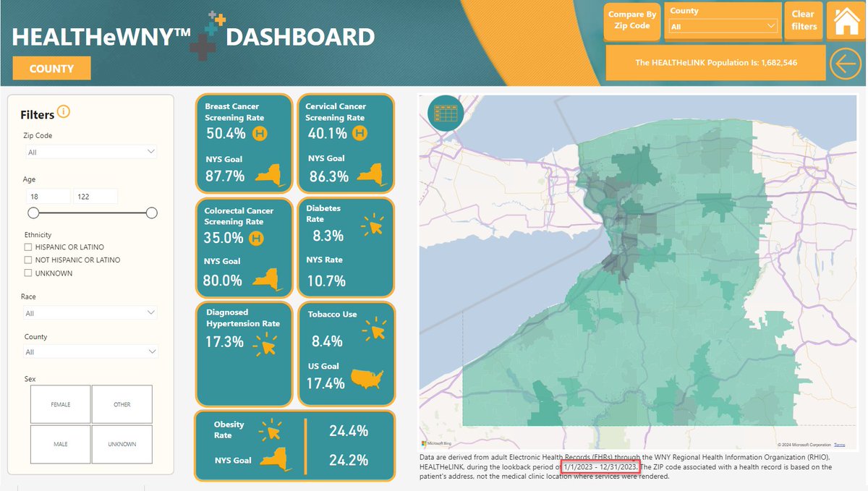Click New York state icon in Colorectal Cancer card
The height and width of the screenshot is (491, 868).
267,278
